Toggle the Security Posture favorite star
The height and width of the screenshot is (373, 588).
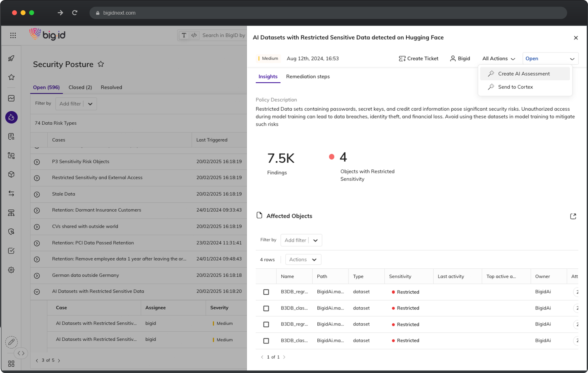click(101, 64)
